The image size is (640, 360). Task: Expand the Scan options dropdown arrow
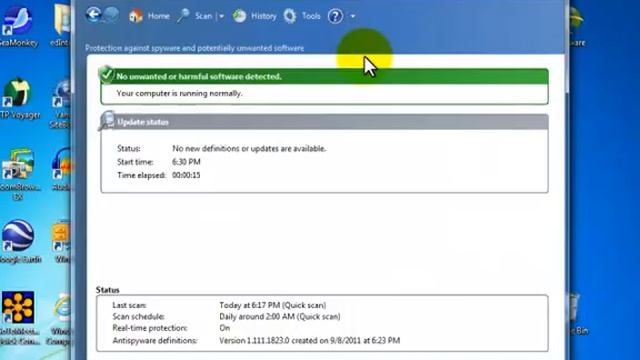(222, 17)
